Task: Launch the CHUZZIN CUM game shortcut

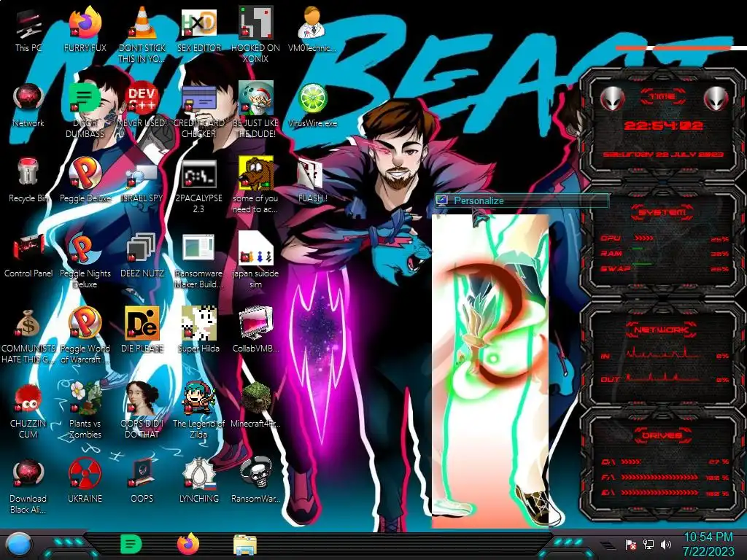Action: pos(28,410)
